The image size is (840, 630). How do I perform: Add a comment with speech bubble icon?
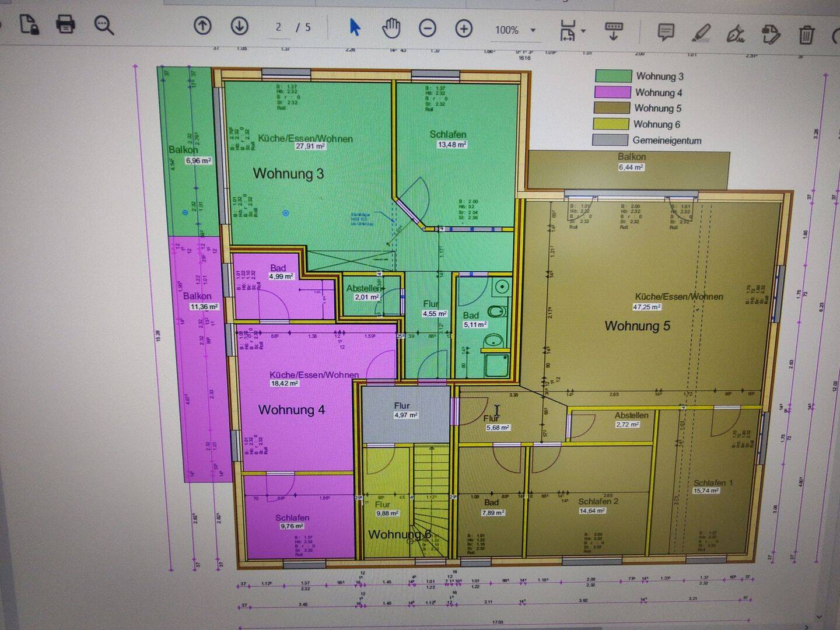click(666, 32)
